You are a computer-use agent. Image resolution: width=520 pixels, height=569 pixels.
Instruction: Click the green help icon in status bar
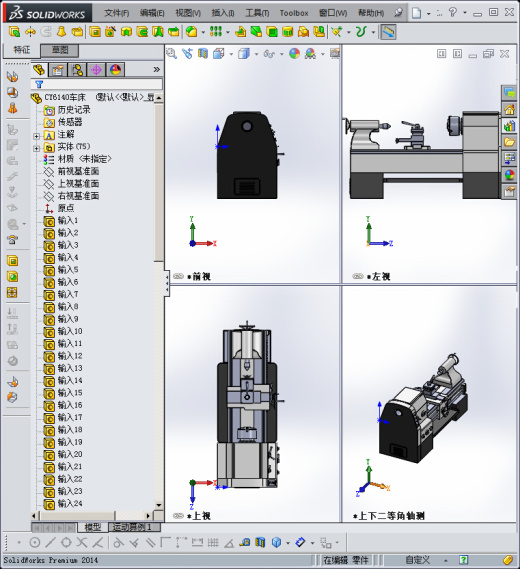pyautogui.click(x=463, y=560)
